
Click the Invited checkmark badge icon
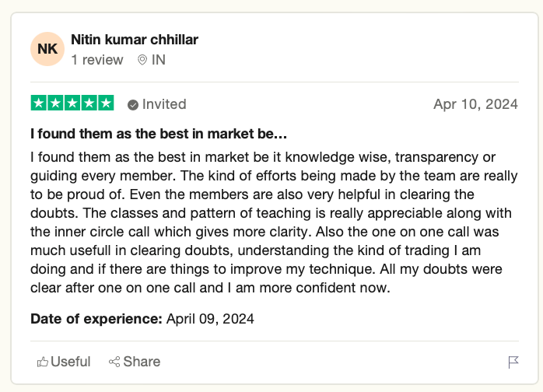pos(133,104)
